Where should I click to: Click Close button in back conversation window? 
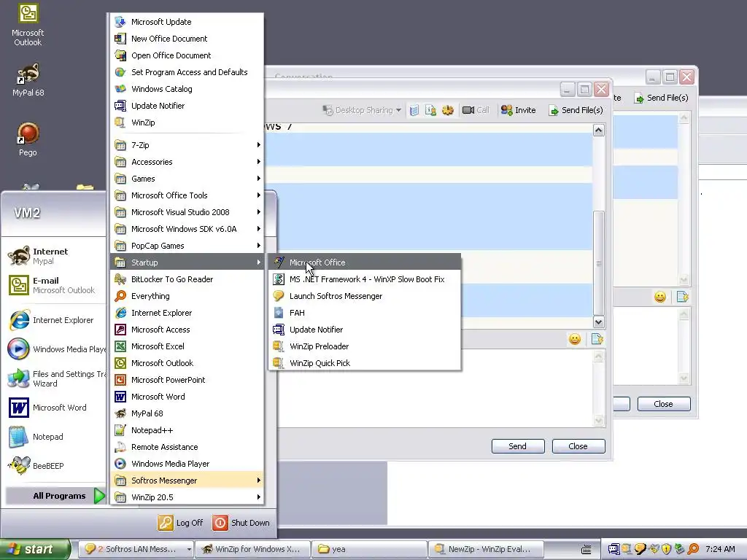[664, 404]
